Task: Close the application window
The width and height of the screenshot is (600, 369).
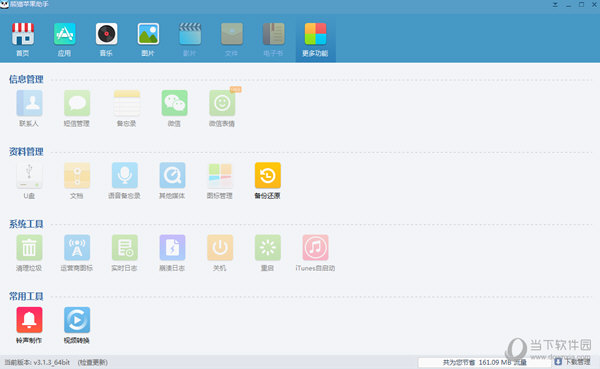Action: 594,5
